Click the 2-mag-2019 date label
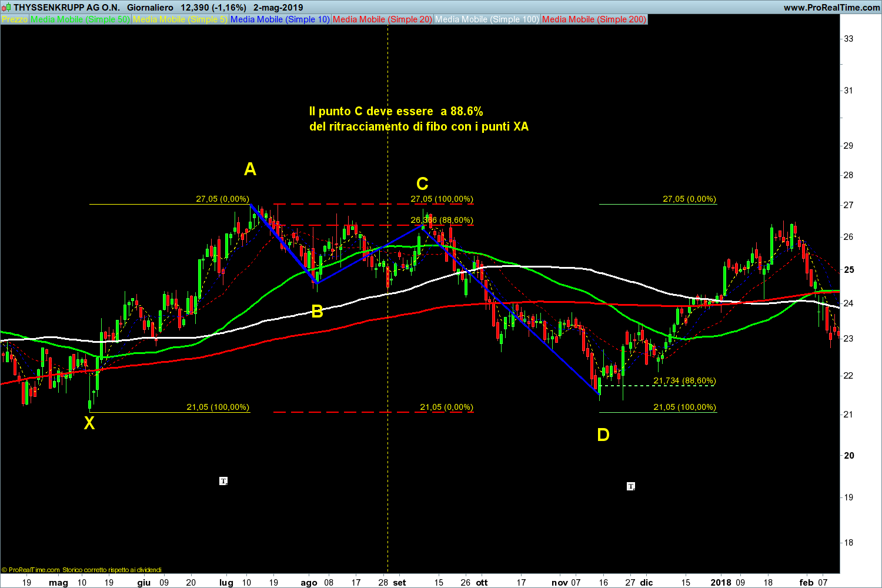882x588 pixels. pyautogui.click(x=279, y=8)
